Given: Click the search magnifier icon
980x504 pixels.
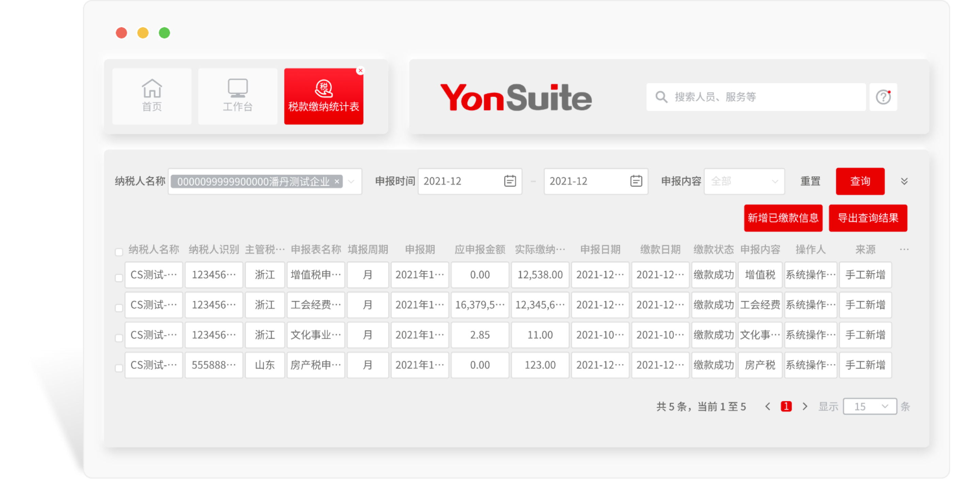Looking at the screenshot, I should coord(661,97).
